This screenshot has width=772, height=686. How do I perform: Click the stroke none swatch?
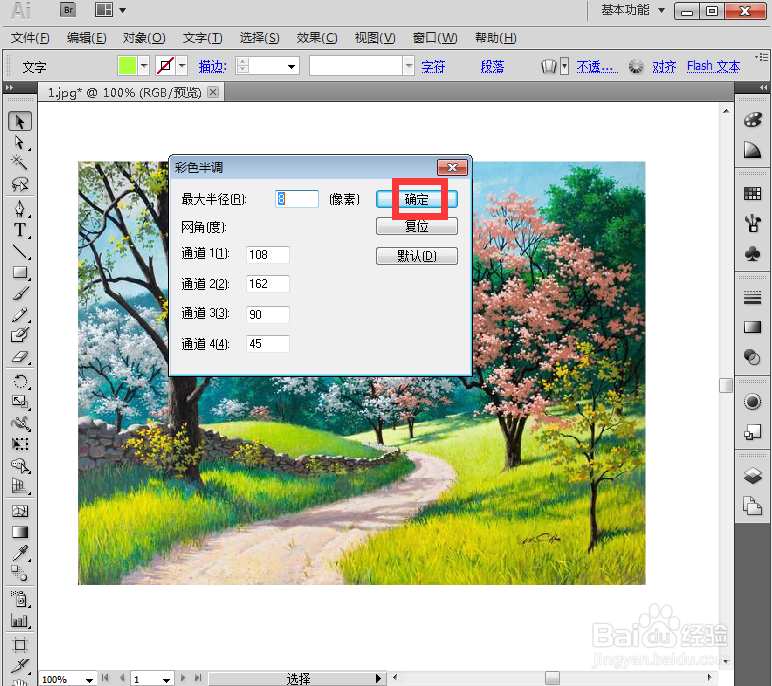165,65
